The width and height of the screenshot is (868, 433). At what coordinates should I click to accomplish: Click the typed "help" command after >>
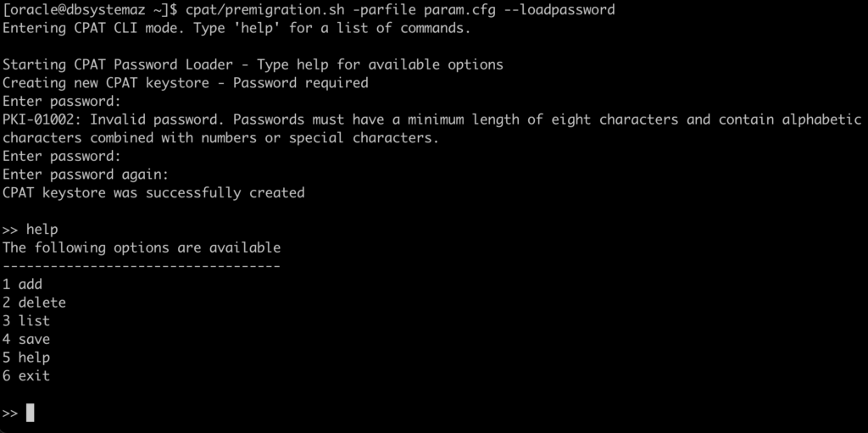(42, 230)
